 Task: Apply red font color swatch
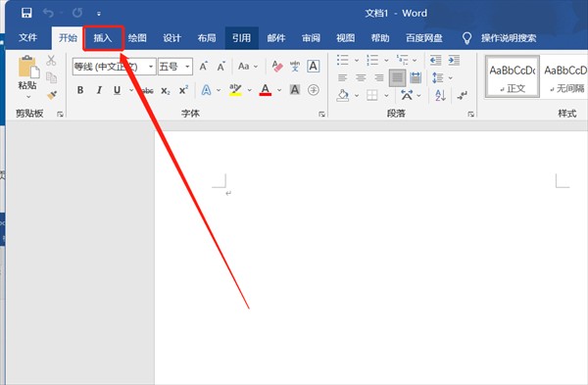[266, 90]
